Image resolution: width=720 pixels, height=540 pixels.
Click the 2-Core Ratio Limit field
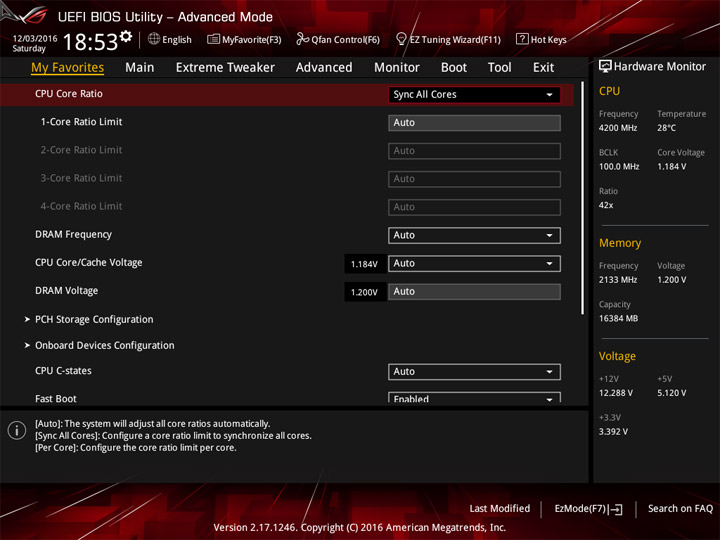point(474,151)
